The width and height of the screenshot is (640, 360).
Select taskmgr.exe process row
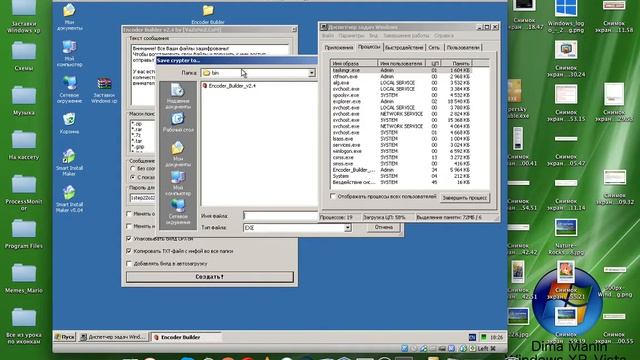click(x=401, y=70)
